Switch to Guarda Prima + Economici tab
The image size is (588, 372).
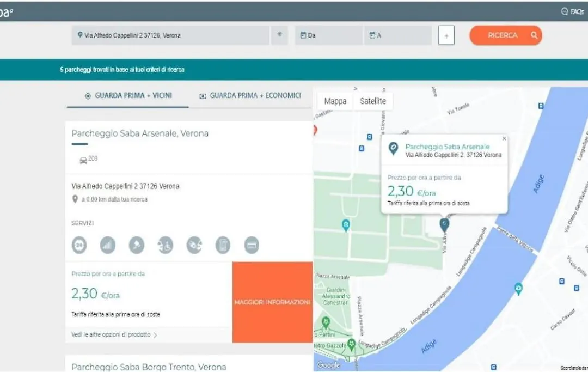(250, 96)
